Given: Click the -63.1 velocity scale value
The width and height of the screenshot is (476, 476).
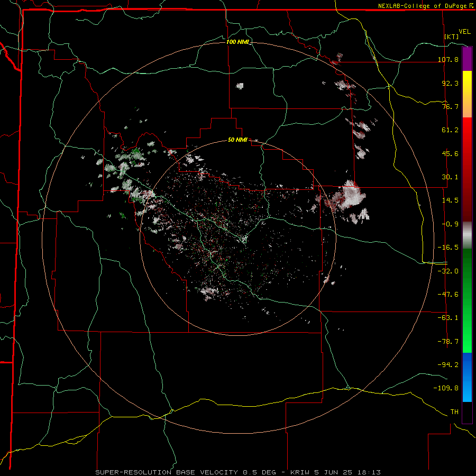Looking at the screenshot, I should 448,318.
